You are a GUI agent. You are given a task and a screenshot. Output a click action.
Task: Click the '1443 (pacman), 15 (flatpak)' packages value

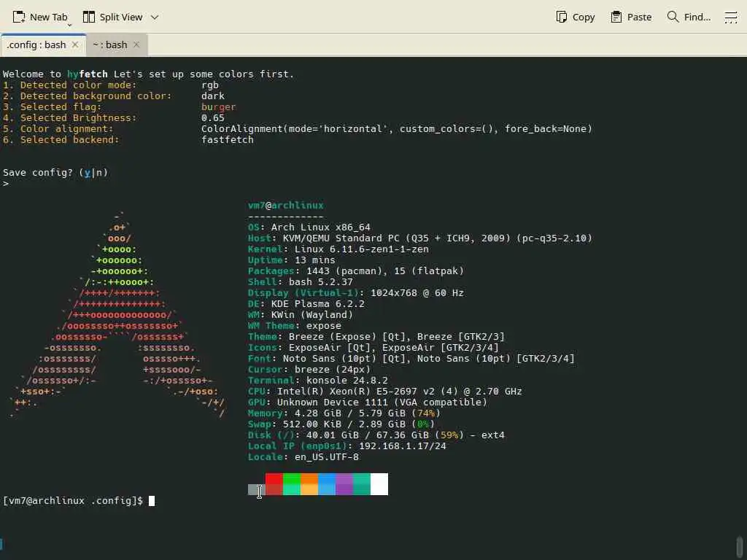(385, 271)
